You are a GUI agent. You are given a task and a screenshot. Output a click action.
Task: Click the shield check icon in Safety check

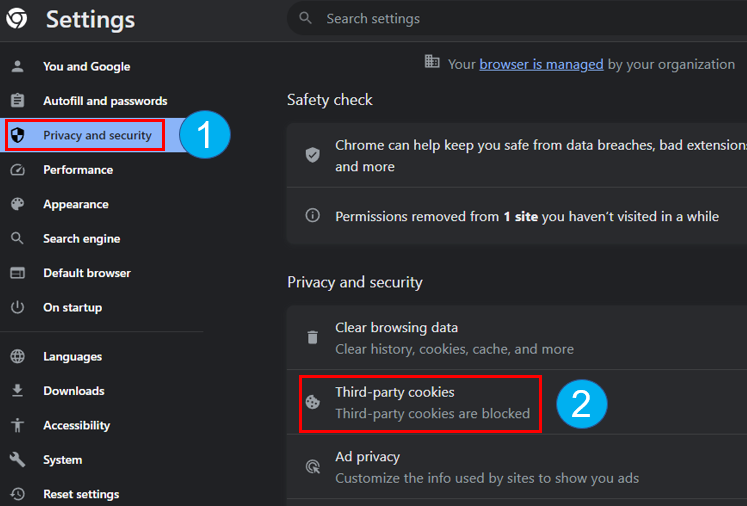(x=313, y=155)
